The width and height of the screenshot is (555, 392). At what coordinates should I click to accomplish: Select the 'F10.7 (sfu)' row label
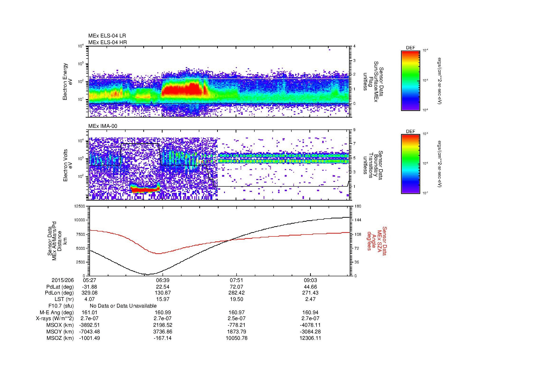tap(61, 306)
